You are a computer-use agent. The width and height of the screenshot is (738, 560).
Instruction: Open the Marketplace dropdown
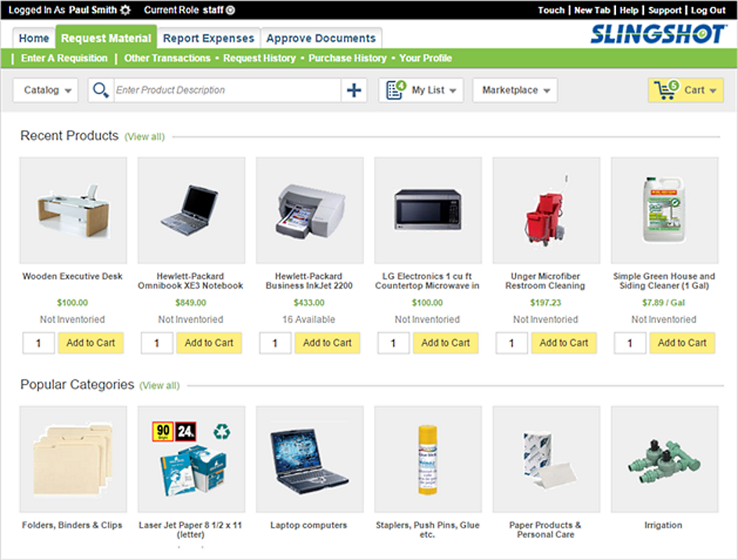[x=514, y=90]
